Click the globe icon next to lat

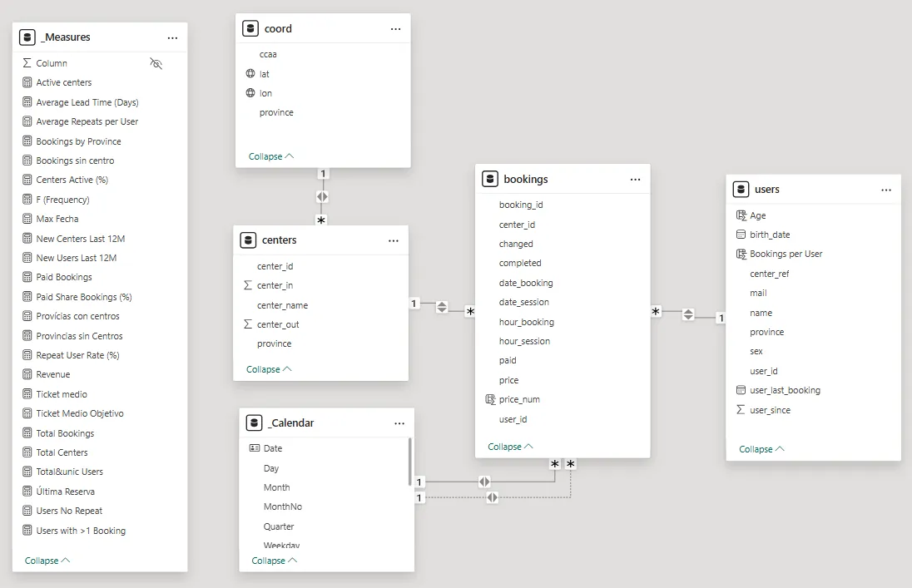250,73
